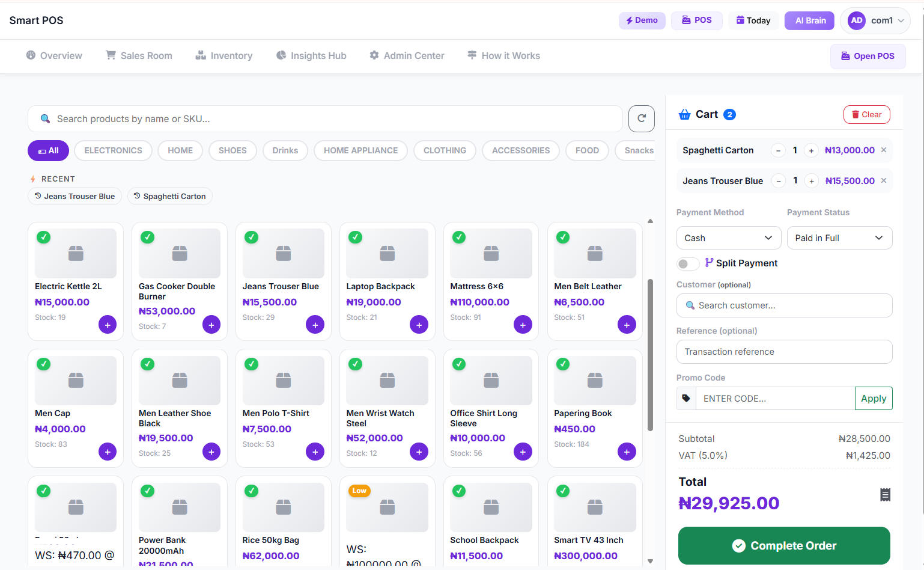Open the Payment Method Cash dropdown
924x570 pixels.
(x=729, y=238)
